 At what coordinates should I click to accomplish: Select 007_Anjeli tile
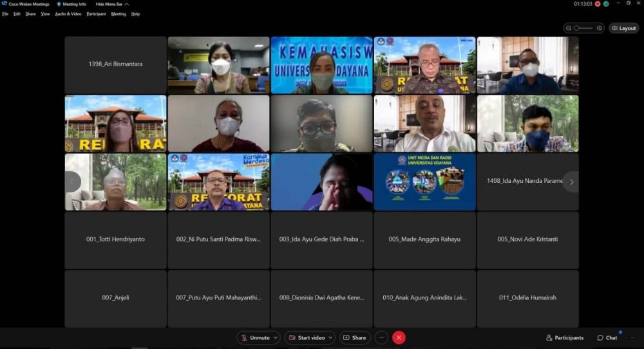115,299
